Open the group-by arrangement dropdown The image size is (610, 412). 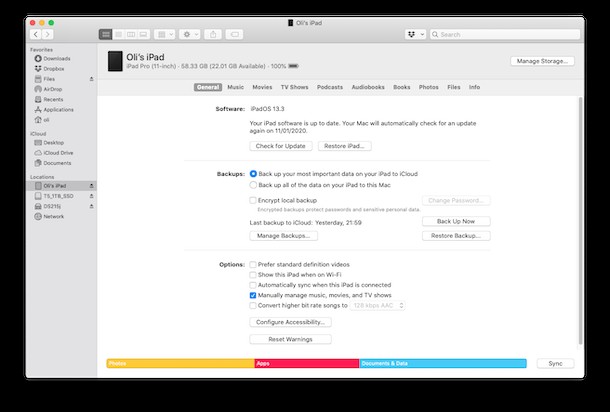(165, 35)
